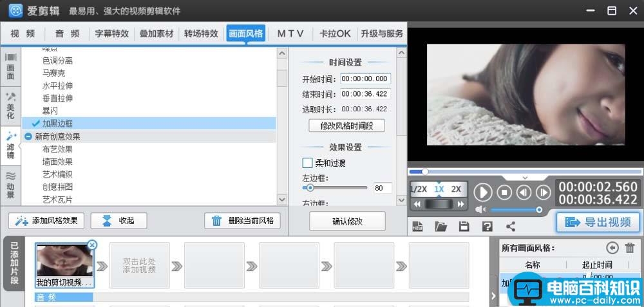
Task: Click the 确认修改 button
Action: click(348, 221)
